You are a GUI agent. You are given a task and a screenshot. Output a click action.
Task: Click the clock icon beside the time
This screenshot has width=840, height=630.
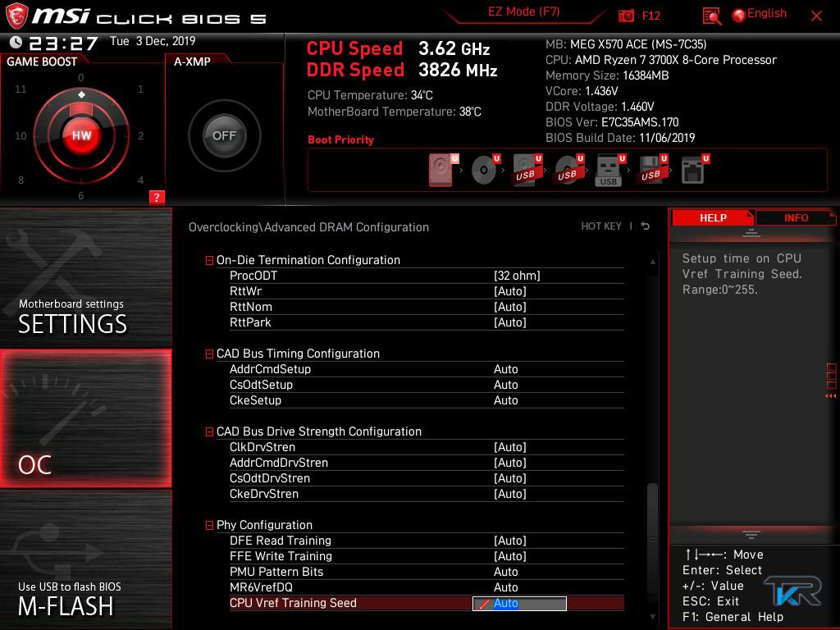tap(16, 43)
